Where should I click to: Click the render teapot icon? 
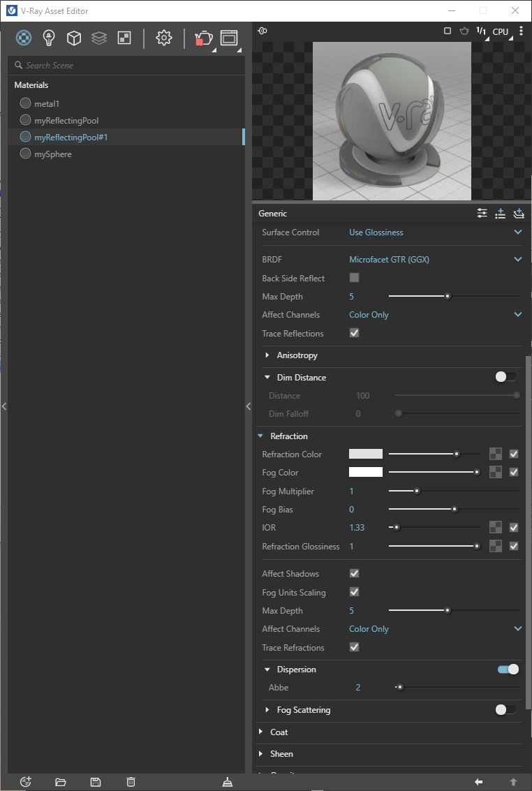[203, 38]
